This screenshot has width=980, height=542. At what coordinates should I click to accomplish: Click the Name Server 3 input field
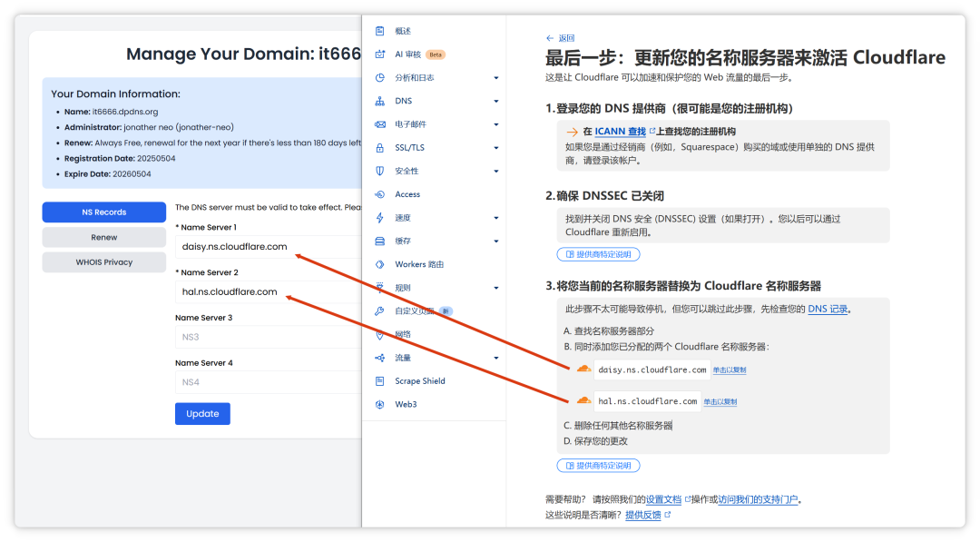pyautogui.click(x=269, y=337)
